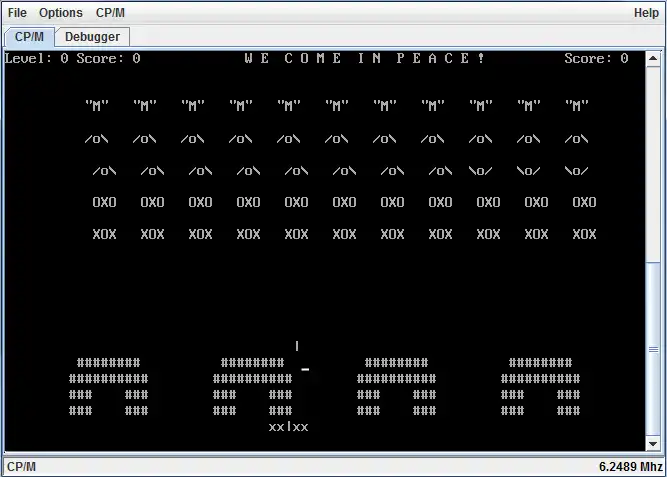Screen dimensions: 667x477
Task: Open the Help menu
Action: pyautogui.click(x=646, y=13)
